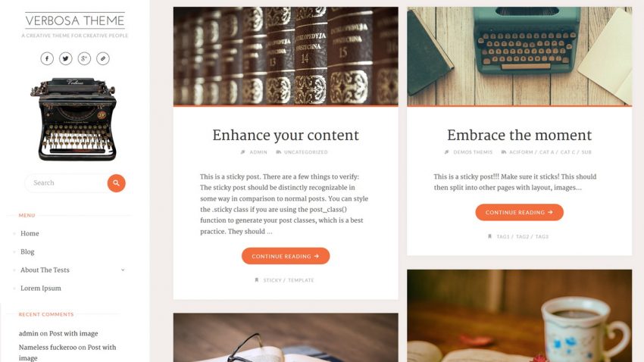Open the Google Plus social icon
644x362 pixels.
[x=84, y=58]
